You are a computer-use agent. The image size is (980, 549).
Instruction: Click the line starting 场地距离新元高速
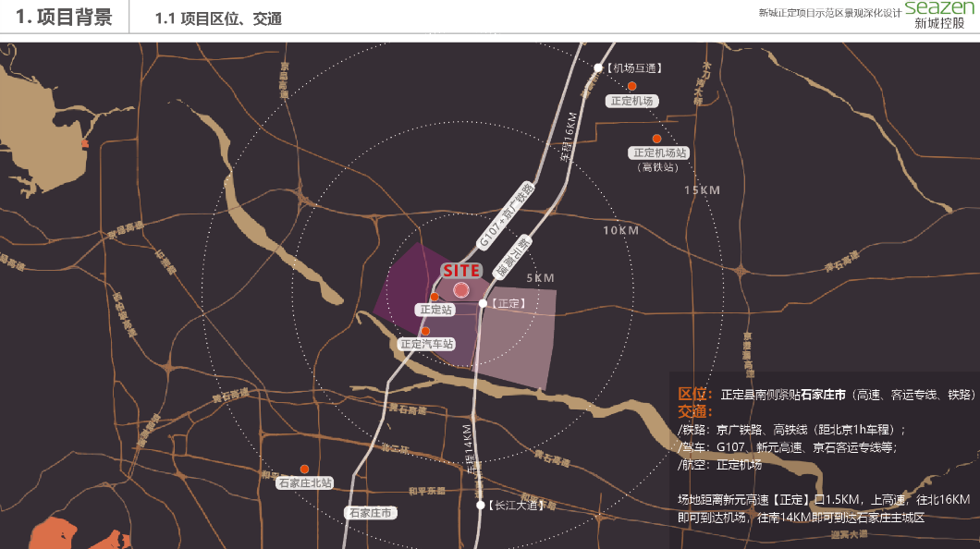pyautogui.click(x=824, y=500)
